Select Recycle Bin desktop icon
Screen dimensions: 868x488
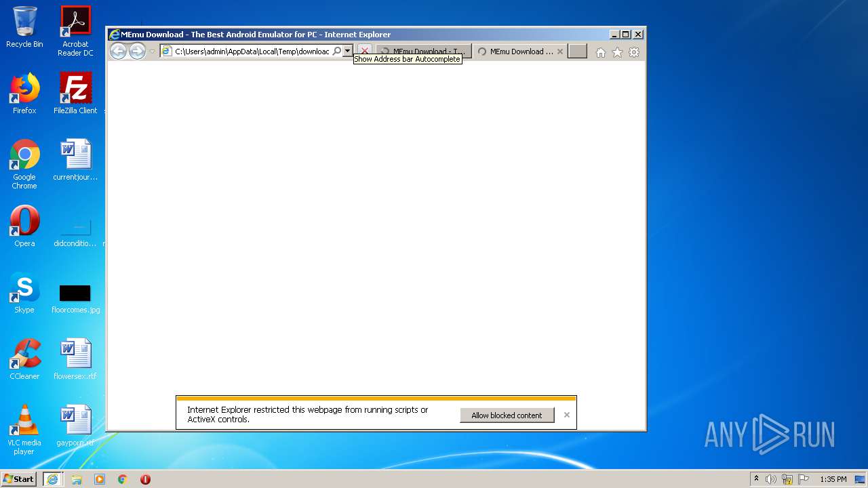pyautogui.click(x=24, y=27)
